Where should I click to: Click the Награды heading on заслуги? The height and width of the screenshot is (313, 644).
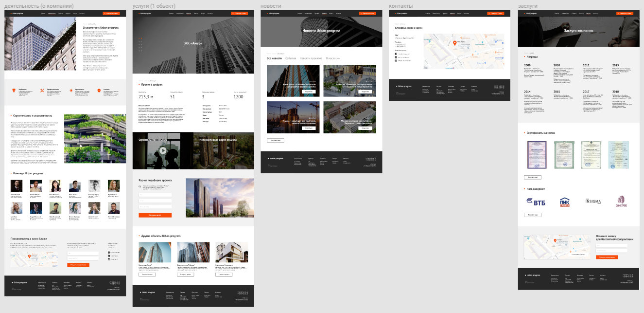(532, 57)
